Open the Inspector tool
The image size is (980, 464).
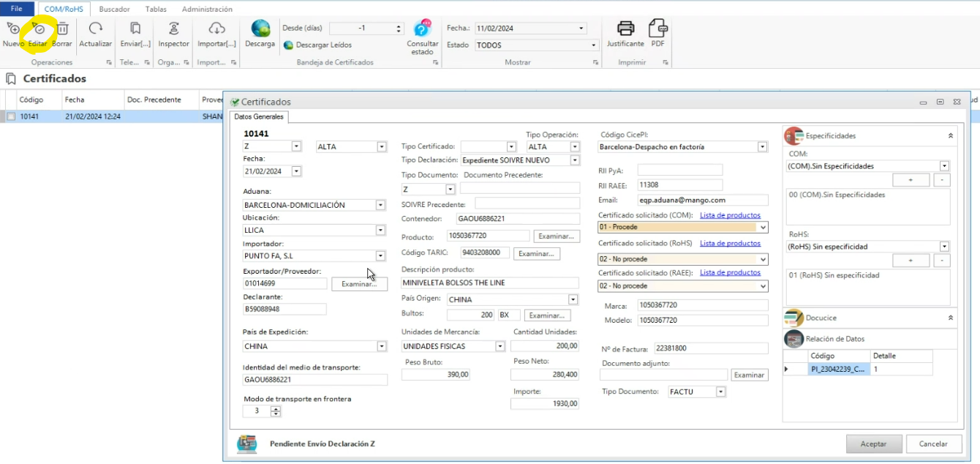click(x=173, y=29)
